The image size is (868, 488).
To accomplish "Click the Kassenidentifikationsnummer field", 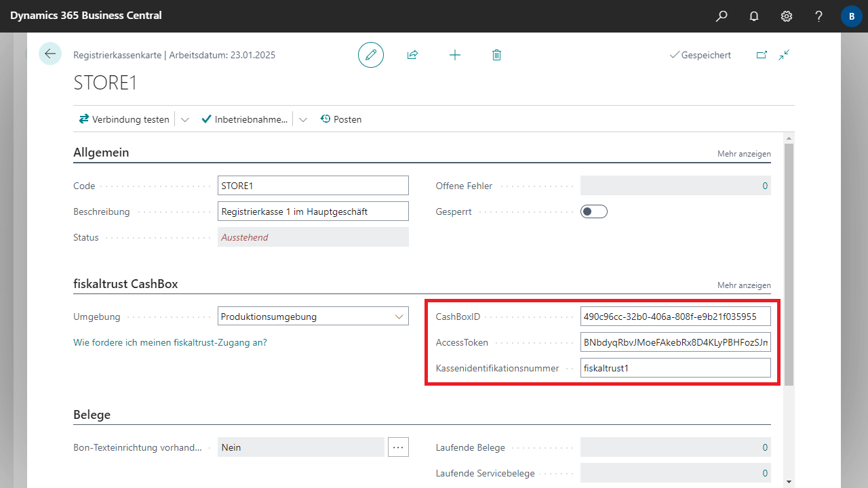I will pyautogui.click(x=675, y=368).
